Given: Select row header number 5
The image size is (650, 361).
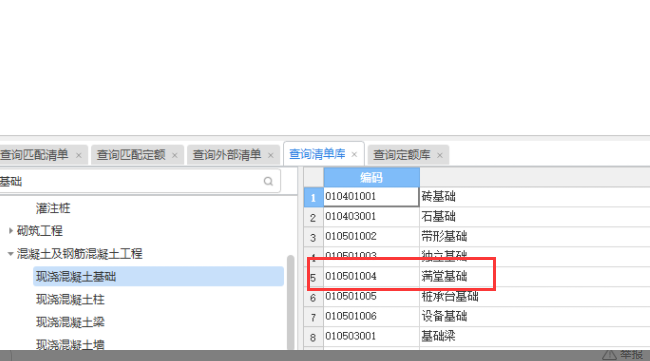Looking at the screenshot, I should click(313, 277).
